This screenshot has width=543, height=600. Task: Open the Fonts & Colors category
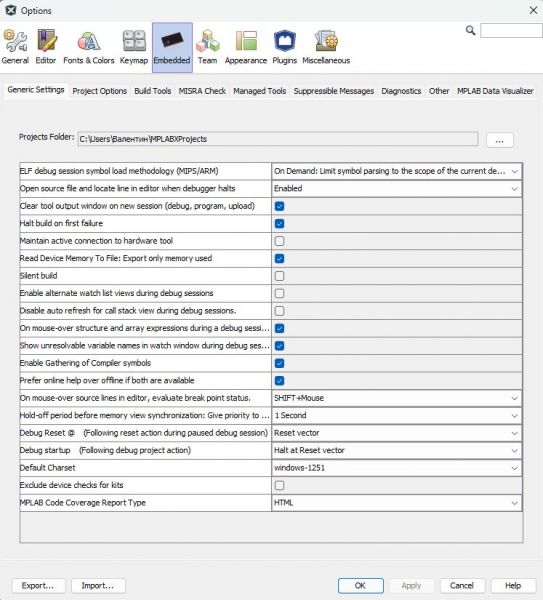(x=89, y=47)
